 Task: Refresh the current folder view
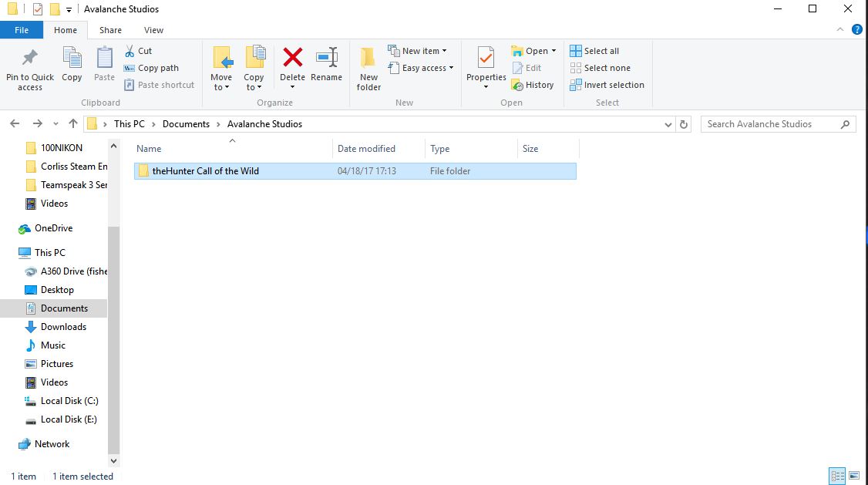point(684,125)
